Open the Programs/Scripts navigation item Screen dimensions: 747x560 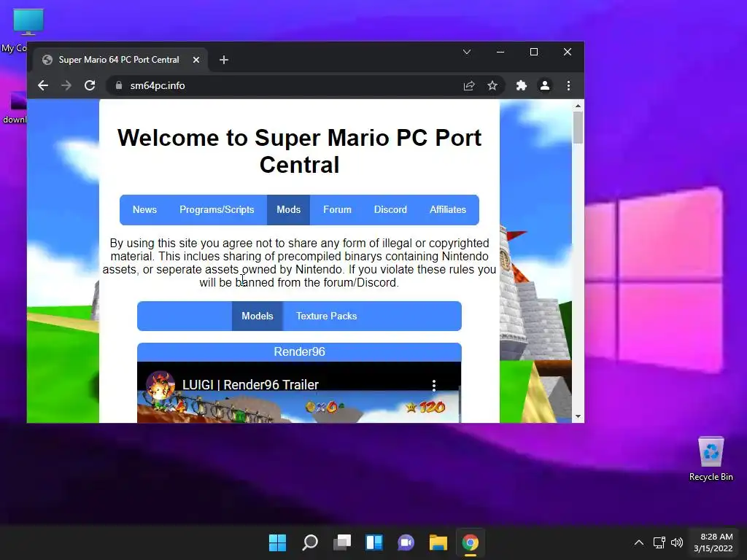point(217,209)
